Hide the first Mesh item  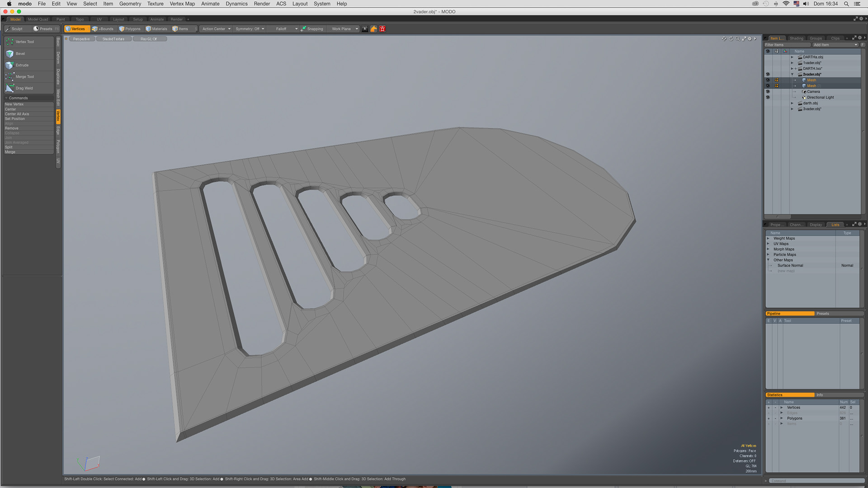pyautogui.click(x=768, y=80)
